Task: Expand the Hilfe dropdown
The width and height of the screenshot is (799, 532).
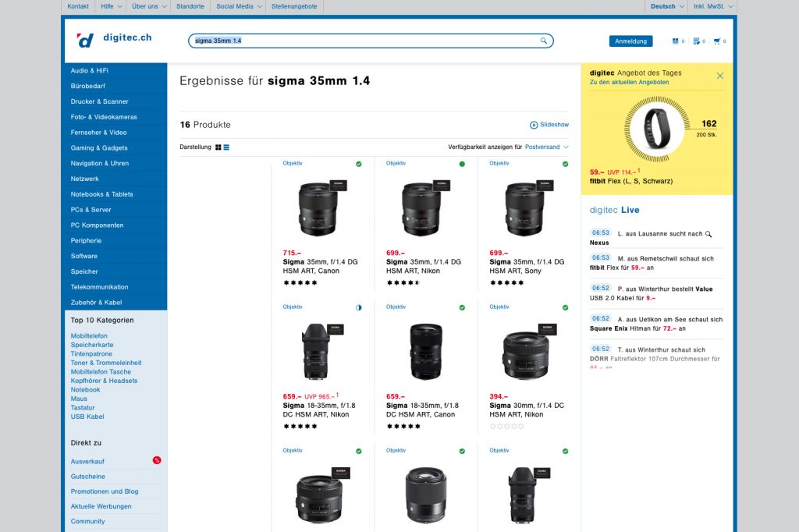Action: pos(111,6)
